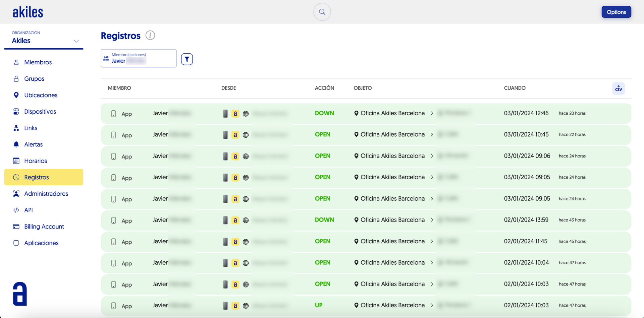
Task: Click the location pin in the 12:46 row
Action: tap(356, 113)
